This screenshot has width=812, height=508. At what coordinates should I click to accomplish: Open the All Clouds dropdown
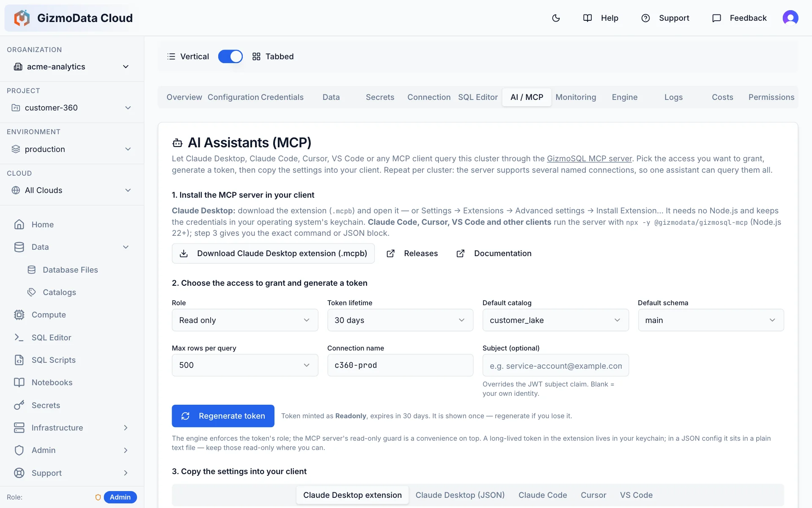coord(72,190)
